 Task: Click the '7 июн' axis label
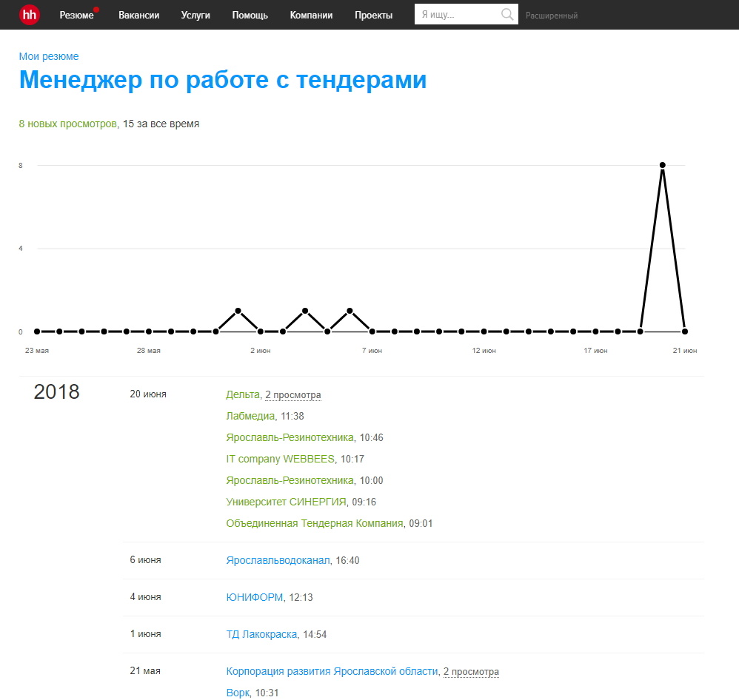point(372,351)
